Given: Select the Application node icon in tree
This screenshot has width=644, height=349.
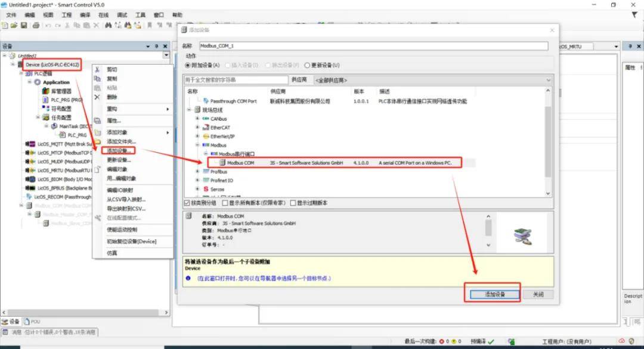Looking at the screenshot, I should coord(38,82).
